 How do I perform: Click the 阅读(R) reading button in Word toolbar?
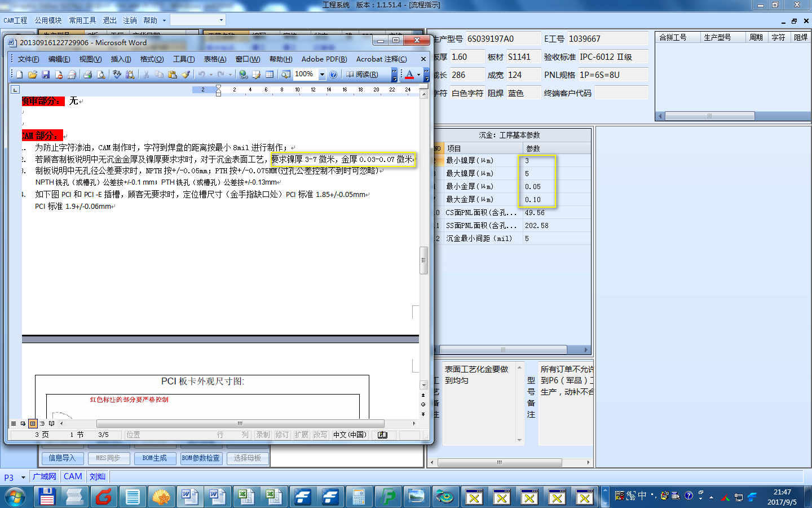[362, 75]
